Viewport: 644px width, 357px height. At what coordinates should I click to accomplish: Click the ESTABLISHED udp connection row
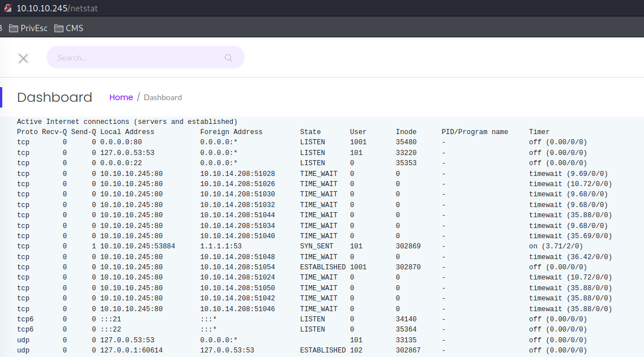227,350
